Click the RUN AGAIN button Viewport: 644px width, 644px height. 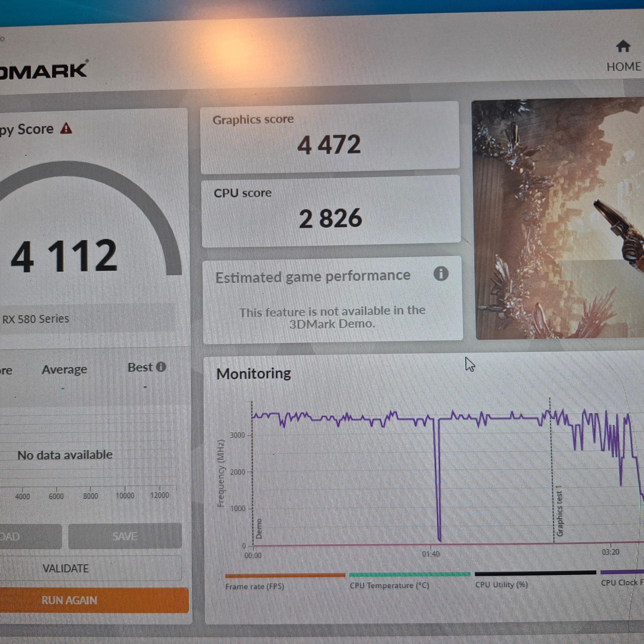pos(94,600)
